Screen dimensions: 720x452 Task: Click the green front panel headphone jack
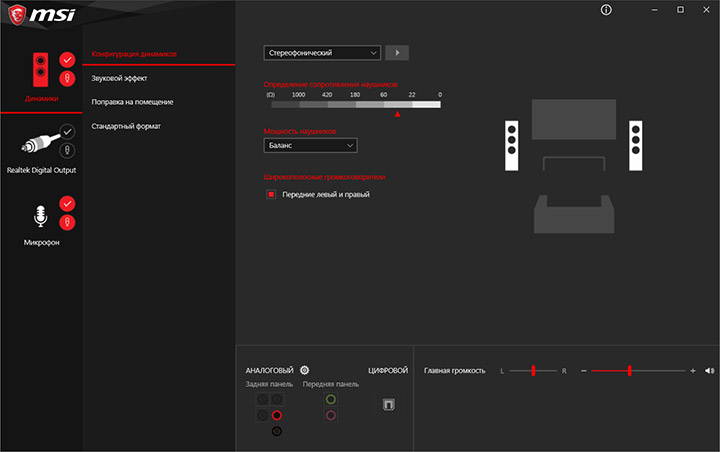point(331,399)
